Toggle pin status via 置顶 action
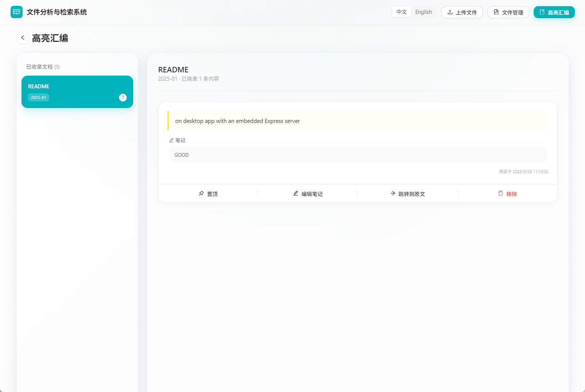The width and height of the screenshot is (585, 392). (x=208, y=193)
